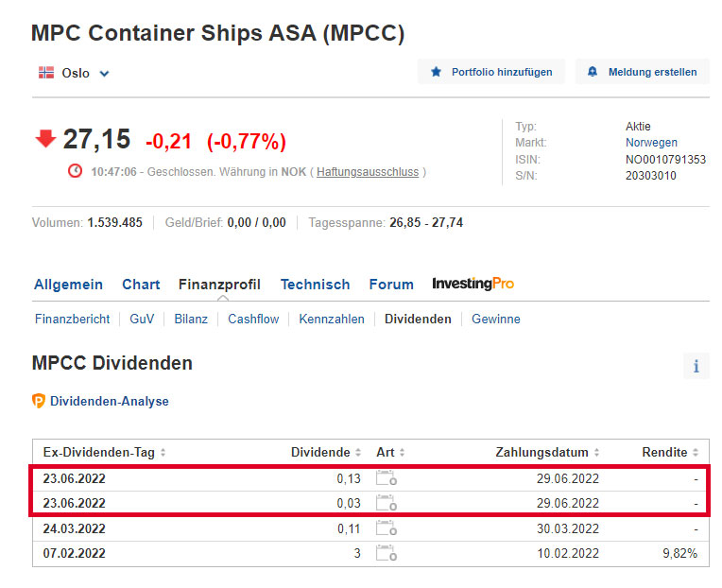The image size is (722, 588).
Task: Click the bell icon in Meldung erstellen
Action: point(593,72)
